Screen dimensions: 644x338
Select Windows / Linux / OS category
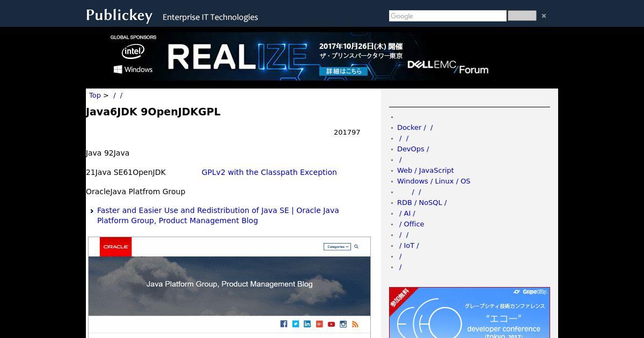434,181
